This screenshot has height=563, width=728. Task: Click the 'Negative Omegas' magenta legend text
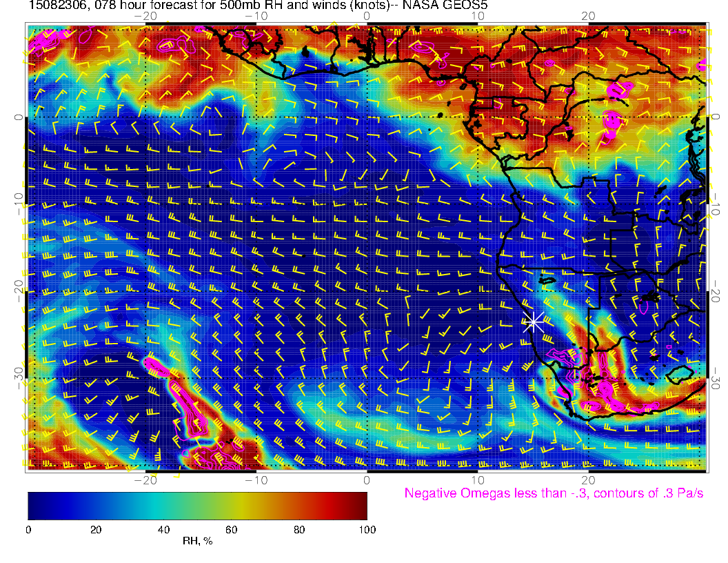[554, 494]
